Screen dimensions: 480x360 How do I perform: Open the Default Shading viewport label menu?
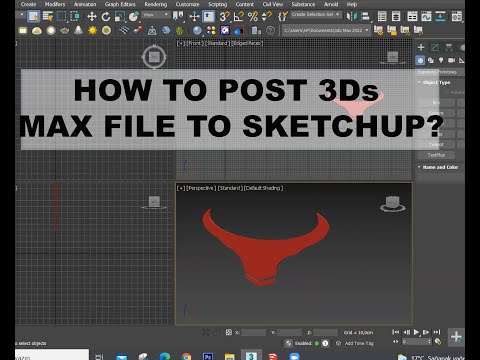click(x=264, y=188)
